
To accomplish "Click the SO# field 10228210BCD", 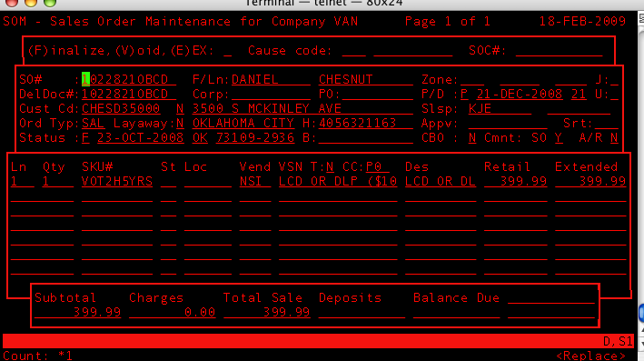I will [x=129, y=79].
